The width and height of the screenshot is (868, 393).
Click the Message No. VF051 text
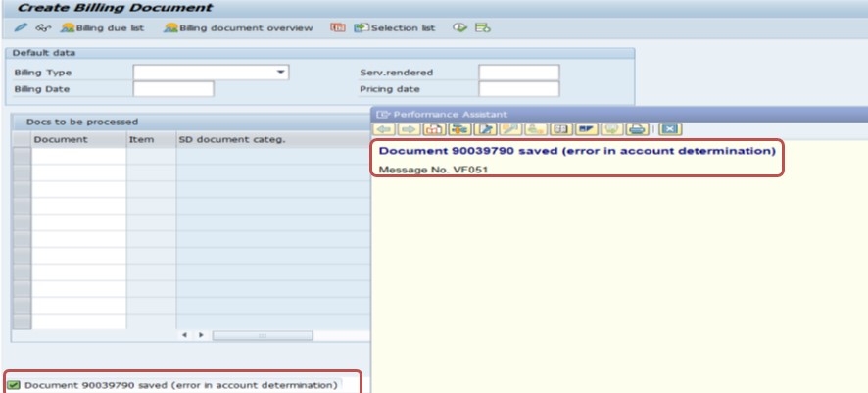433,170
